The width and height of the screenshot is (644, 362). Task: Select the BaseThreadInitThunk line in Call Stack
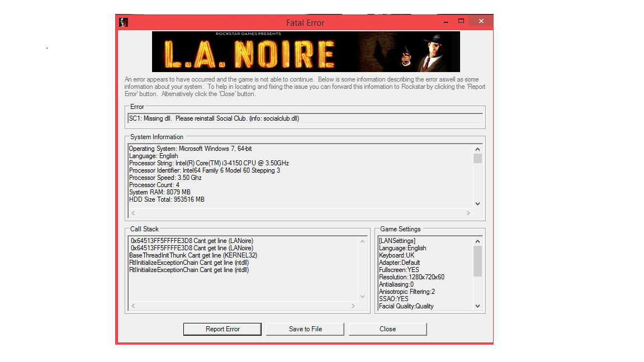pos(193,255)
